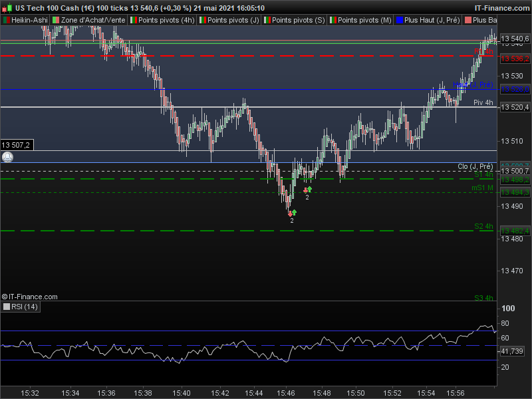Click the red down arrow signal at the 15:46 low

pos(290,214)
